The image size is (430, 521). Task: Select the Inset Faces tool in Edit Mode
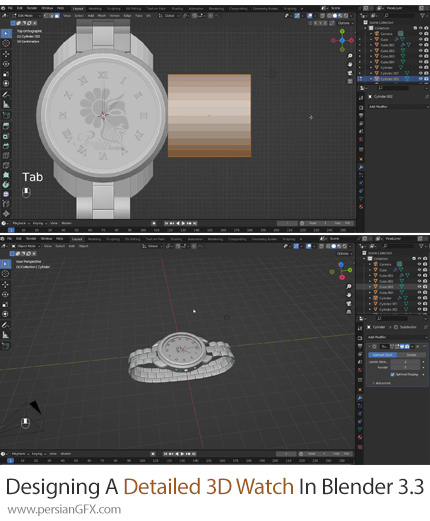[x=6, y=136]
